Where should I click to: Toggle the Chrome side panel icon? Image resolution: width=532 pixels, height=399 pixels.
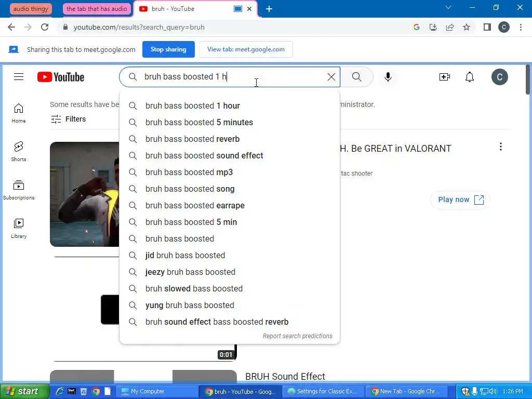(x=487, y=27)
